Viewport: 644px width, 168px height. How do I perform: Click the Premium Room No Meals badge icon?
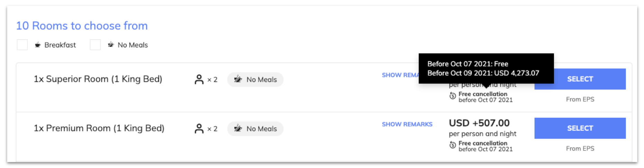(x=238, y=128)
